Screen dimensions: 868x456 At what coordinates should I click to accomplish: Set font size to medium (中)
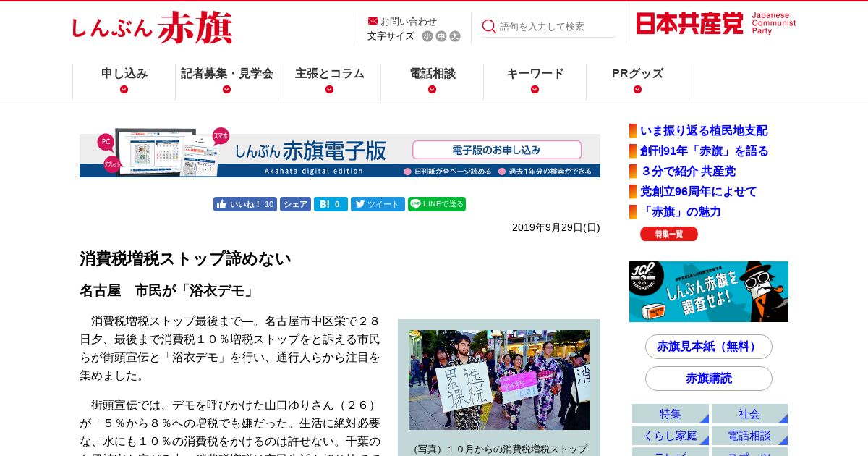441,36
